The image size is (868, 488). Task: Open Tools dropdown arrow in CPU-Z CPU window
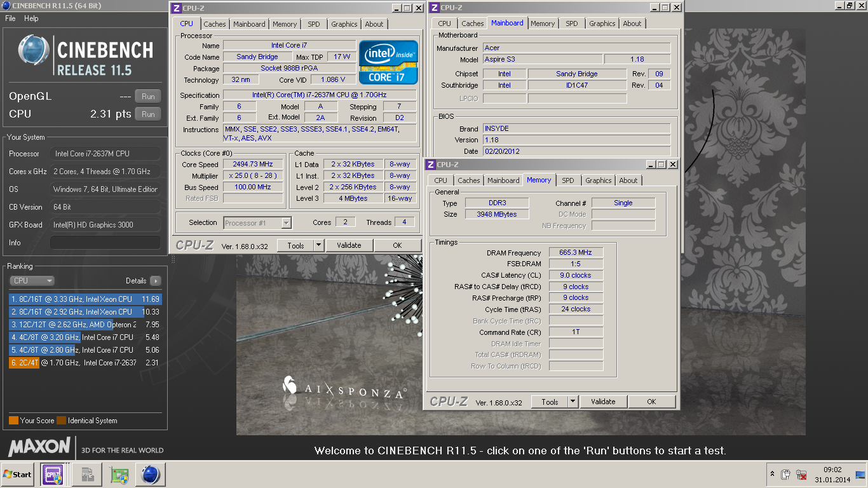[319, 245]
